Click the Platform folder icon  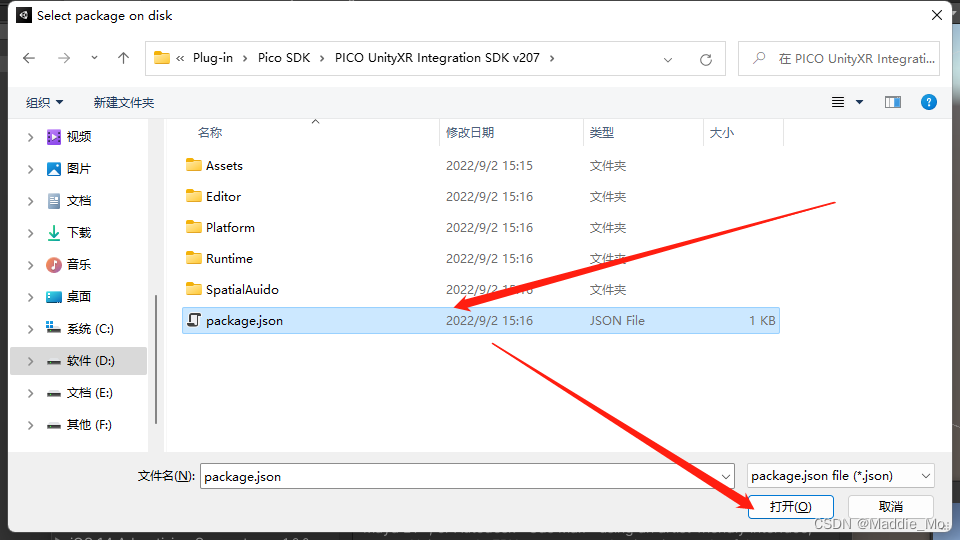tap(193, 227)
